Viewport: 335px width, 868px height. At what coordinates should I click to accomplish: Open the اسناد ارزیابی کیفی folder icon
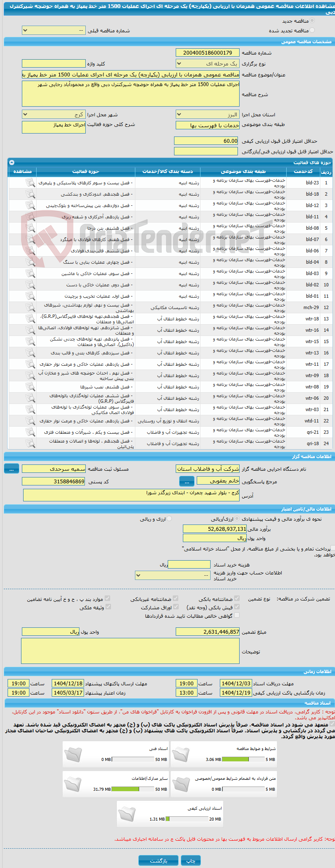tap(127, 814)
